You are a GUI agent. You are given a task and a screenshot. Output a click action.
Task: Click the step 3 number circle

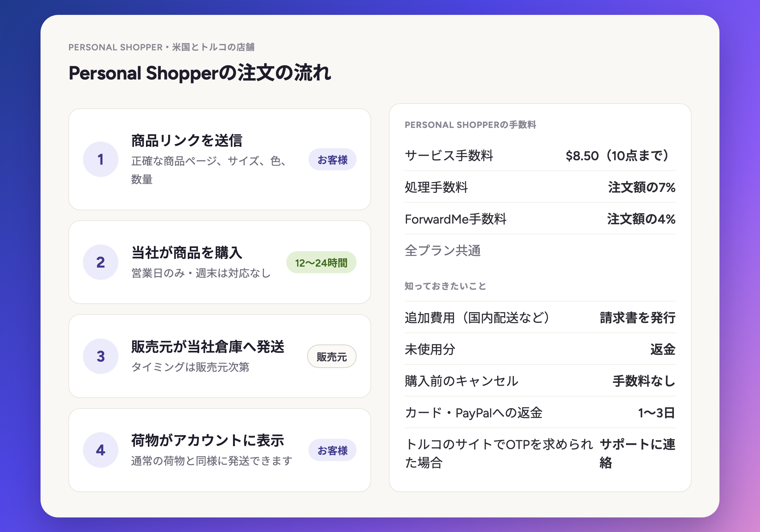pos(101,356)
